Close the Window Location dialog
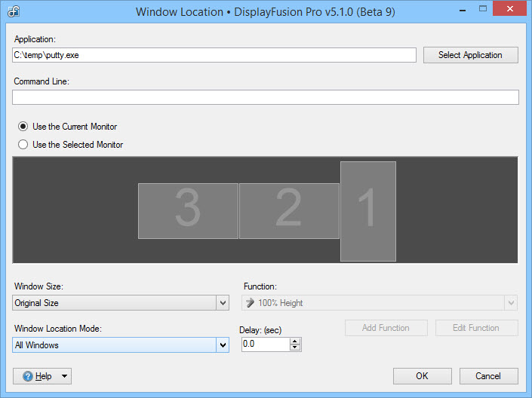The image size is (532, 398). [x=510, y=9]
